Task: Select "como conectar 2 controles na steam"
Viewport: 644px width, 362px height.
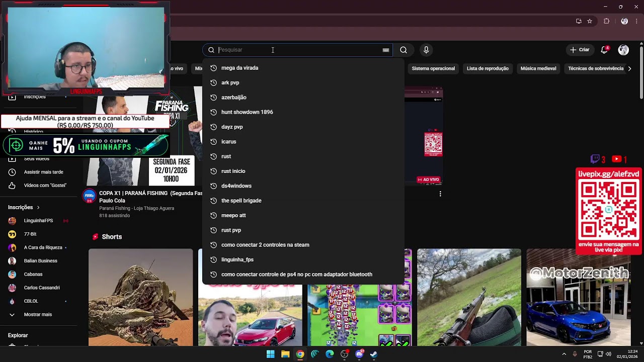Action: click(303, 245)
